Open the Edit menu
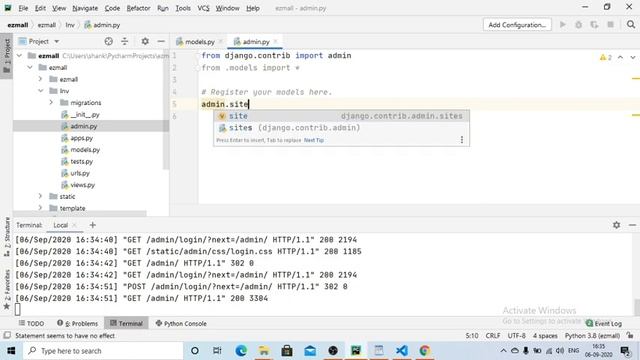Screen dimensions: 640x360 click(x=40, y=8)
